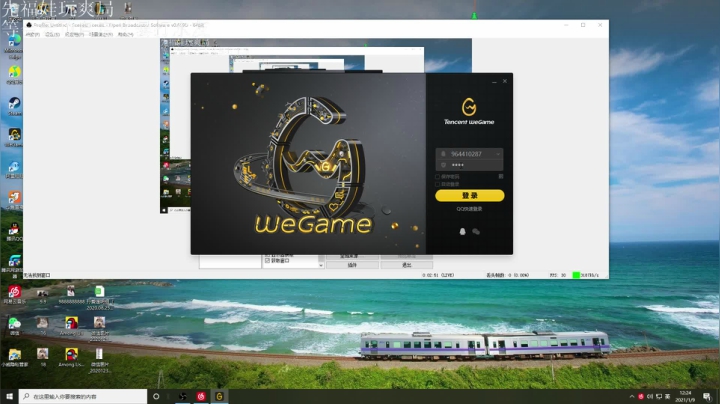Open the NetEase Cloud Music desktop shortcut

[x=14, y=294]
